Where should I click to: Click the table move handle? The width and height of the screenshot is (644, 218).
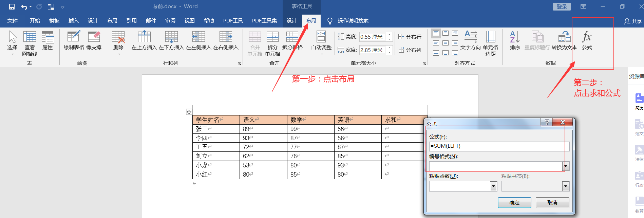[189, 112]
